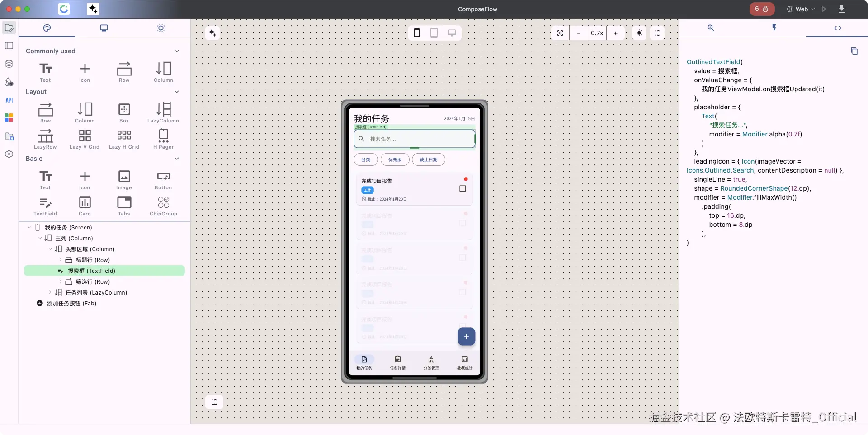This screenshot has width=868, height=435.
Task: Collapse the Basic section
Action: (x=177, y=159)
